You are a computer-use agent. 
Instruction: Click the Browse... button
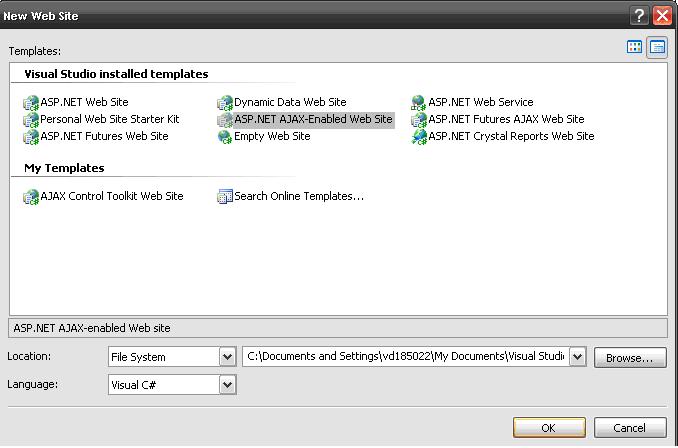pyautogui.click(x=630, y=358)
